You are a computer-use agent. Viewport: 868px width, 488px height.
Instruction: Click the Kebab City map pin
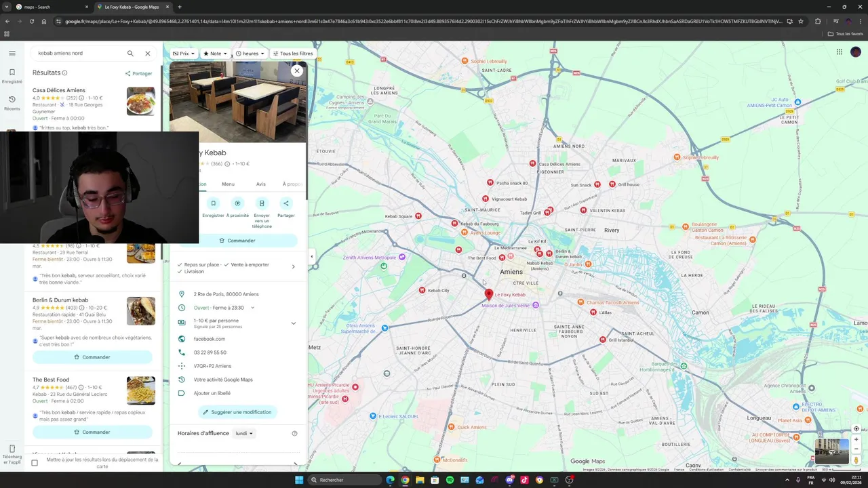(x=422, y=290)
